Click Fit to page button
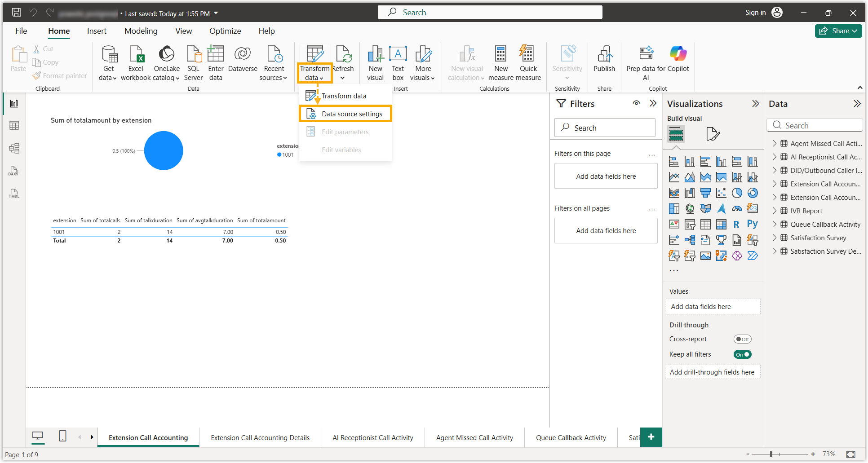The height and width of the screenshot is (463, 868). coord(850,454)
